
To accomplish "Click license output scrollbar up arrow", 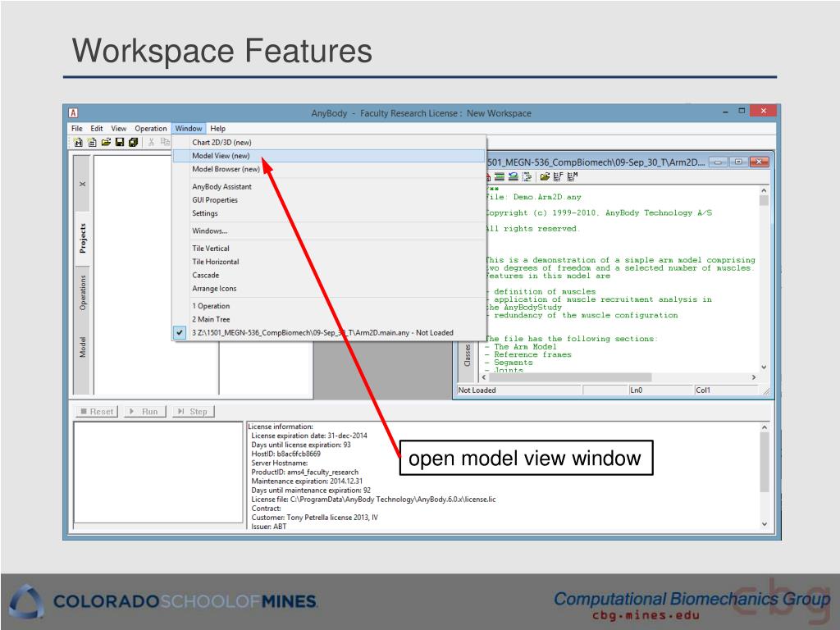I will [x=765, y=427].
